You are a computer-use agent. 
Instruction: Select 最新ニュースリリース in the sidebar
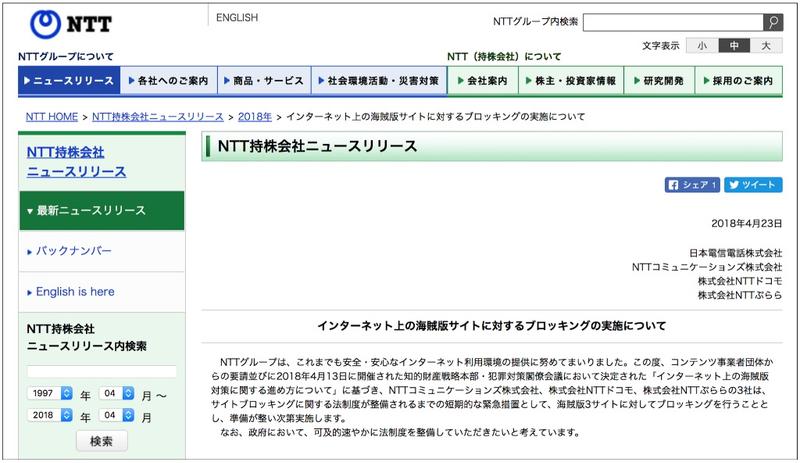point(102,210)
